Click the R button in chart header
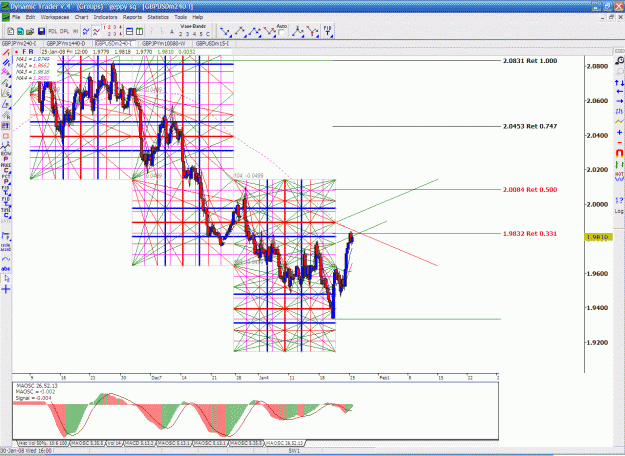The image size is (625, 456). (x=31, y=52)
